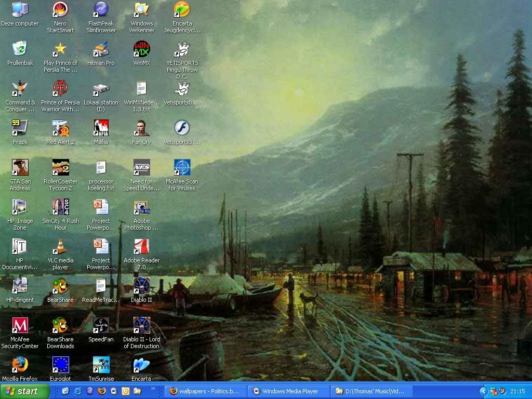Select the yetisports8 desktop icon
The height and width of the screenshot is (399, 532).
pyautogui.click(x=182, y=88)
